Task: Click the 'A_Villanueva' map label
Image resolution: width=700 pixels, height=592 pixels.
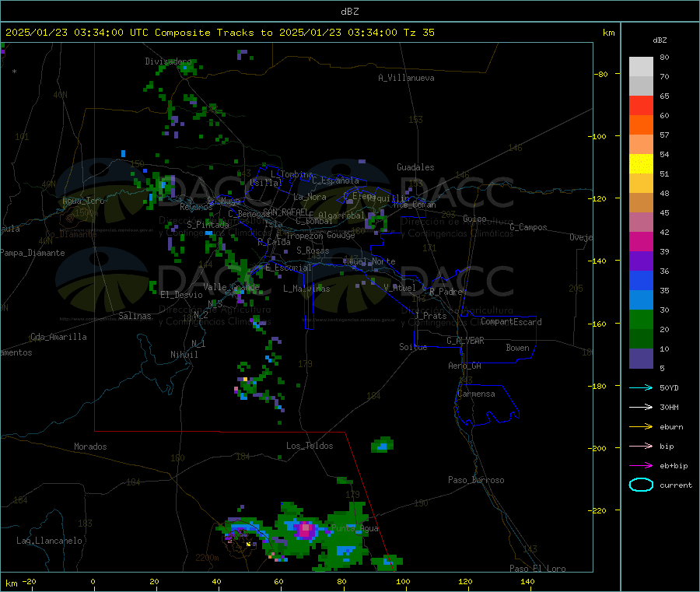Action: pos(406,78)
